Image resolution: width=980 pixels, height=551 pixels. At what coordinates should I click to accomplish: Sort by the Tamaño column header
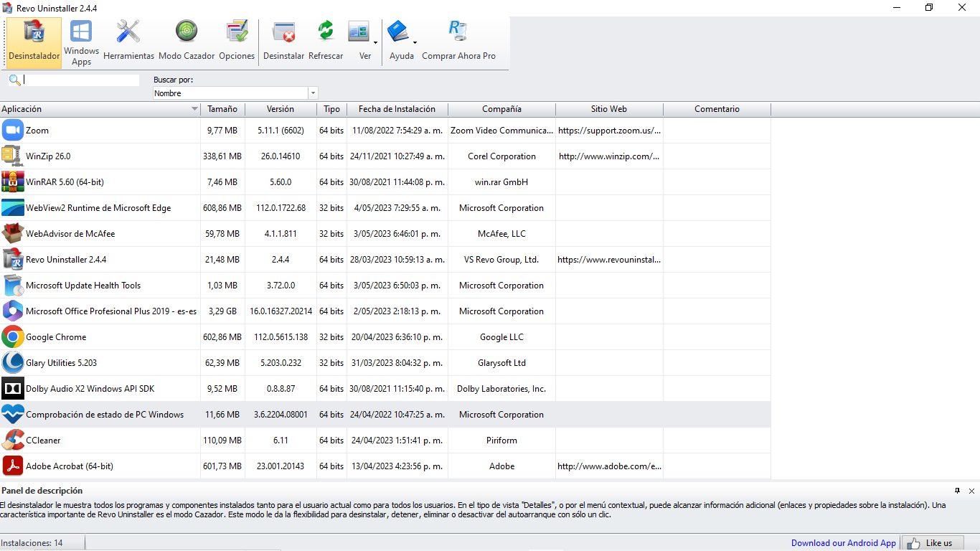tap(222, 109)
